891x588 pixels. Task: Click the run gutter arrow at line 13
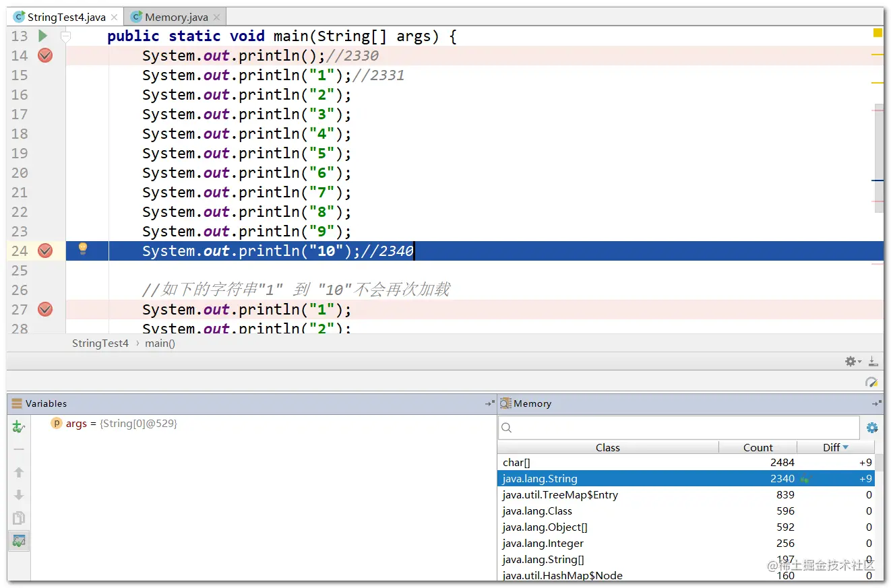tap(42, 36)
